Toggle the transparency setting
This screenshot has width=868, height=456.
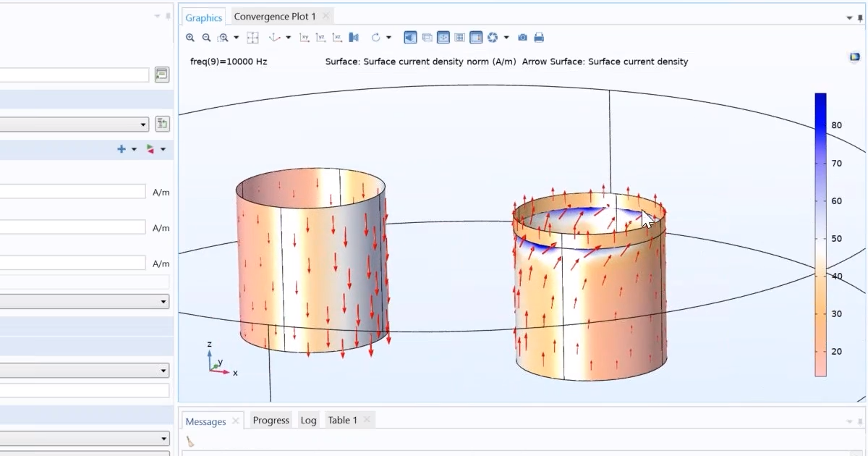tap(426, 37)
